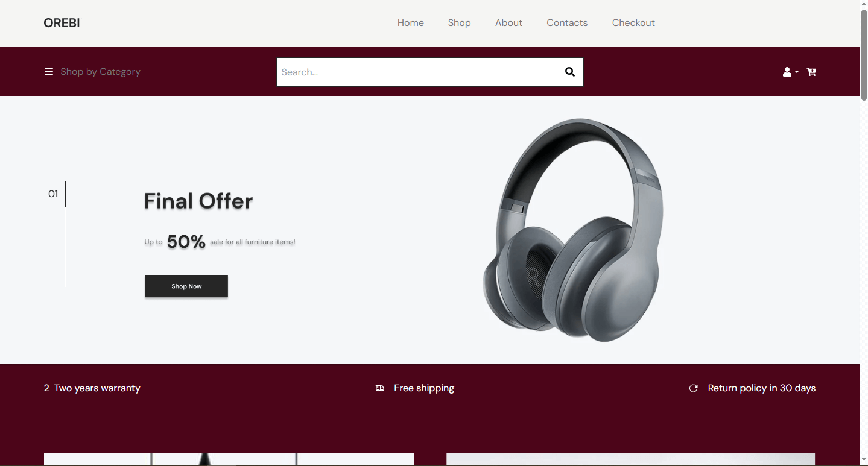Click the free shipping truck icon

pos(380,388)
